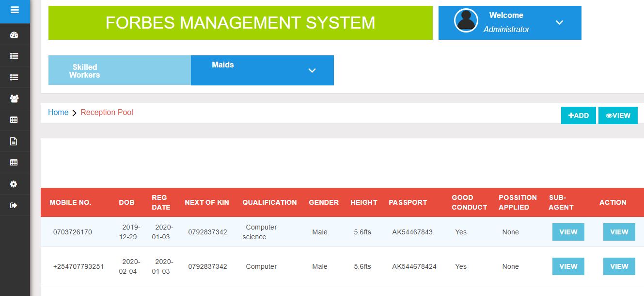Click the HEIGHT column header
The image size is (644, 296).
coord(364,202)
